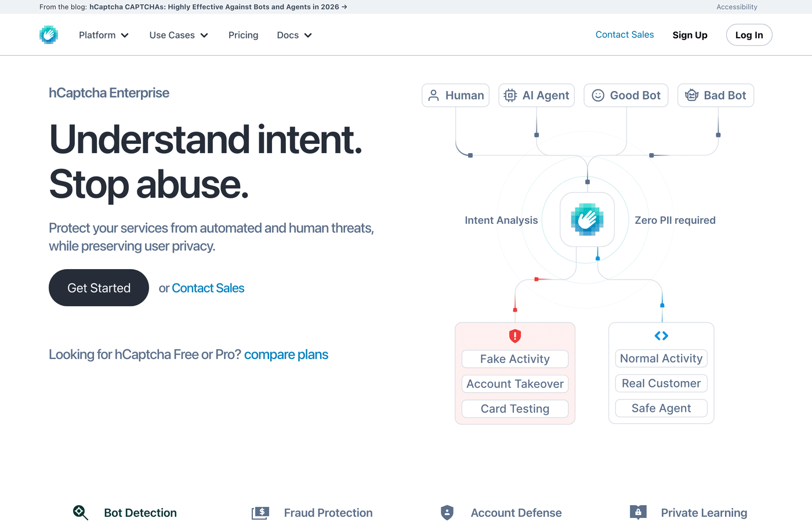Click the Bad Bot label chip
This screenshot has width=812, height=522.
(716, 96)
